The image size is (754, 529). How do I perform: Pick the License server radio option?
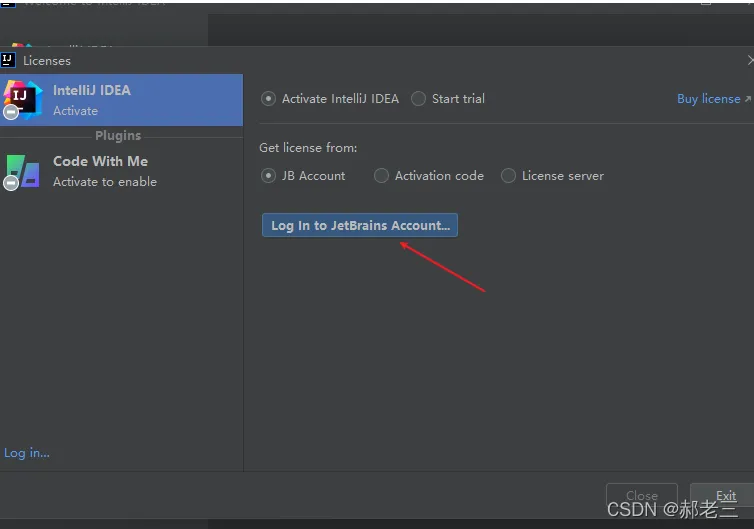[x=508, y=176]
